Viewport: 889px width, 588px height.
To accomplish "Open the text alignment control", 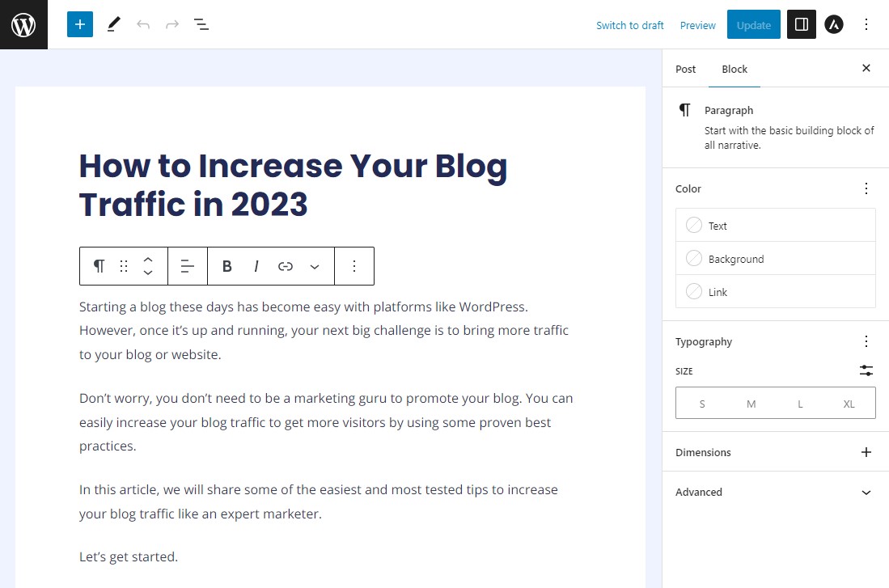I will 187,266.
